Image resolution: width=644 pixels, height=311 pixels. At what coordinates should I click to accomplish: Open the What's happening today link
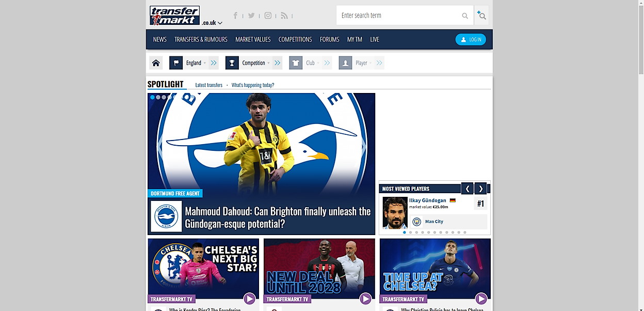pyautogui.click(x=253, y=85)
